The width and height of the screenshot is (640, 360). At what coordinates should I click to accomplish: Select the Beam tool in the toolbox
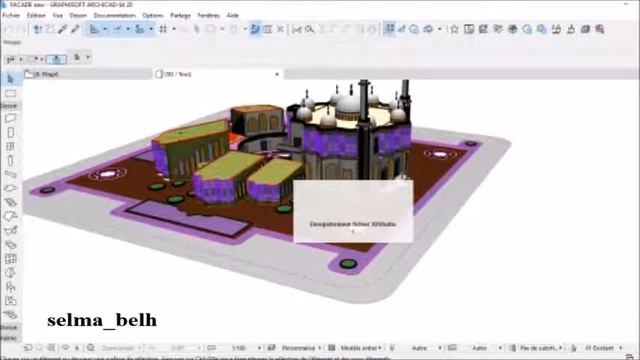click(11, 174)
